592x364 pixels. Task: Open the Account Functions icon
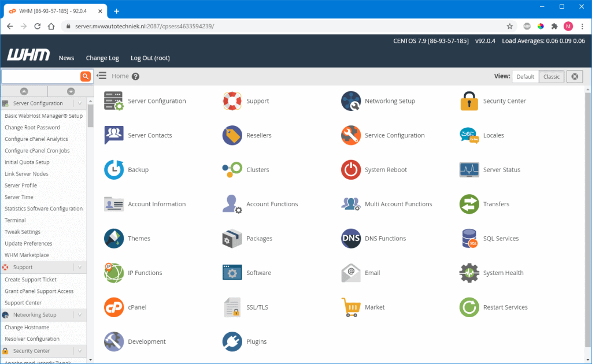[x=232, y=204]
